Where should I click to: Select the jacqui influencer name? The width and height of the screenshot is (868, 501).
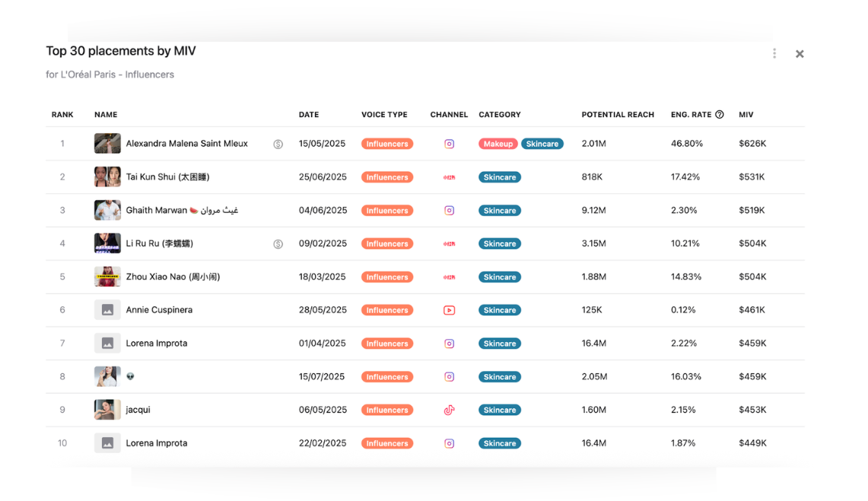pyautogui.click(x=138, y=410)
